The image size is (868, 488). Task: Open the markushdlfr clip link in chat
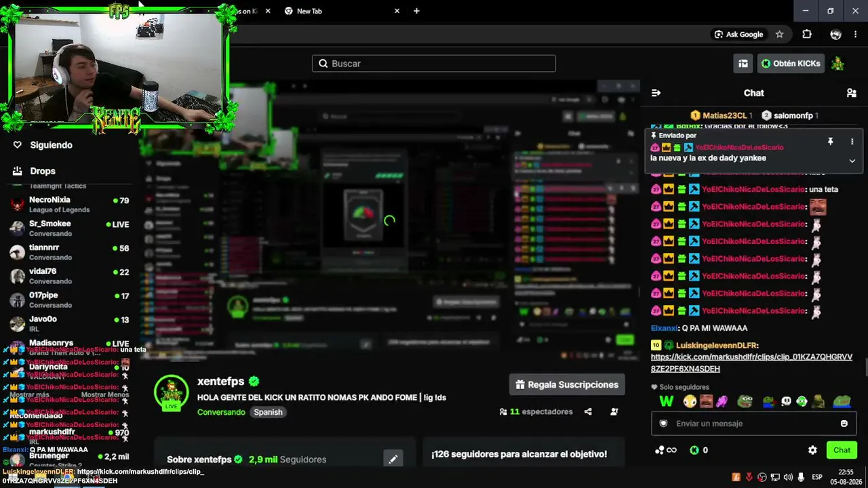(751, 363)
